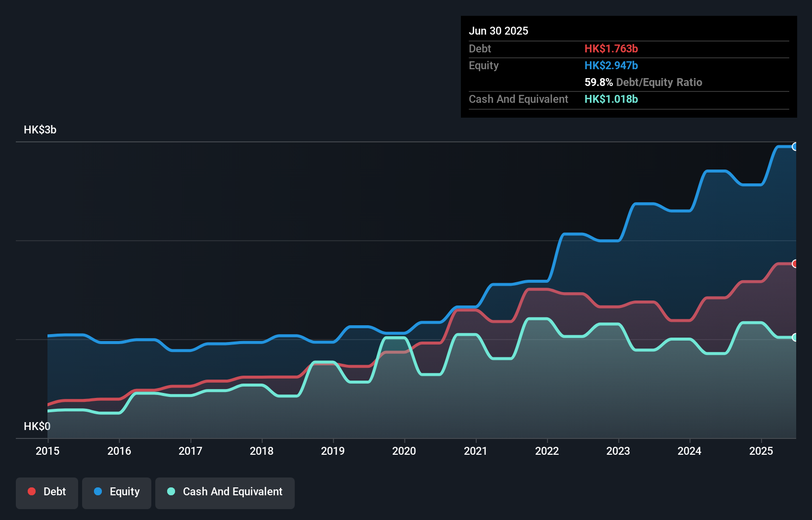
Task: Select the red Debt endpoint marker on chart
Action: coord(796,264)
